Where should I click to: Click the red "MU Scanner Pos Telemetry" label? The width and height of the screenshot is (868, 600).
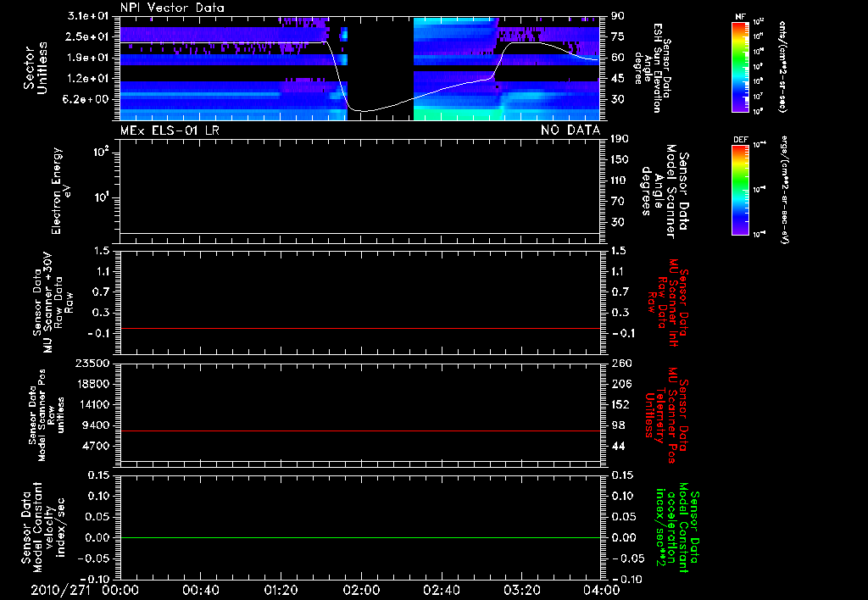666,415
